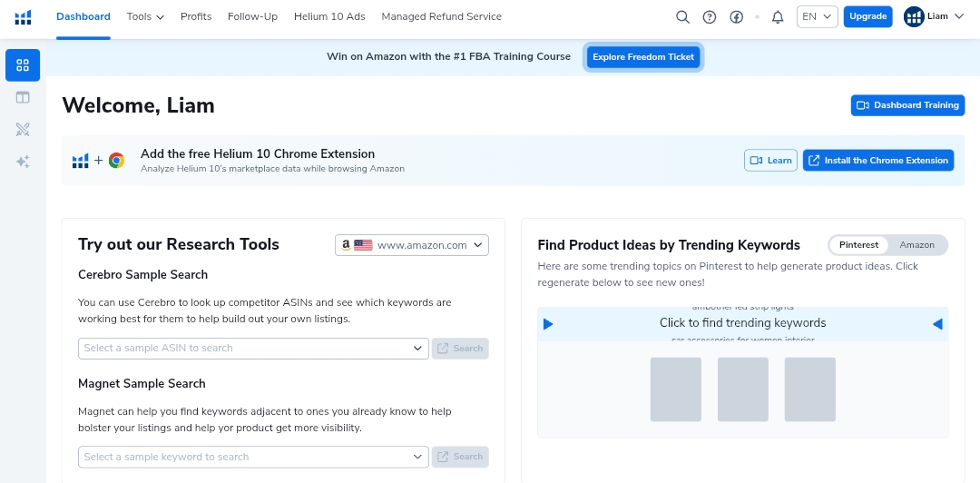Viewport: 980px width, 483px height.
Task: Click Explore Freedom Ticket button
Action: [643, 57]
